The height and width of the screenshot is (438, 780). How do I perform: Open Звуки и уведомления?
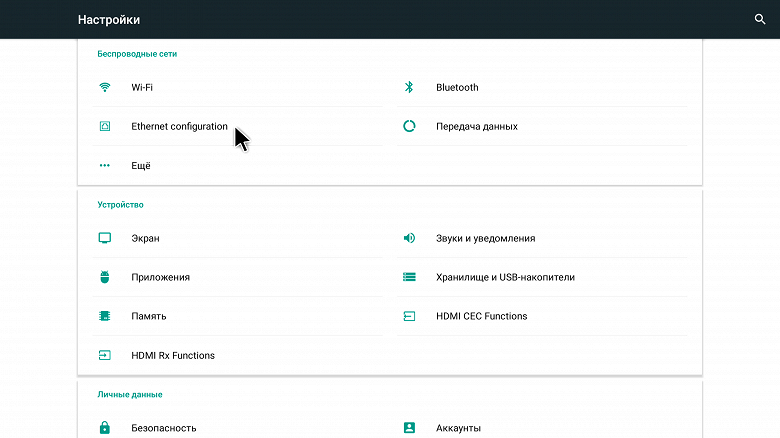point(485,238)
